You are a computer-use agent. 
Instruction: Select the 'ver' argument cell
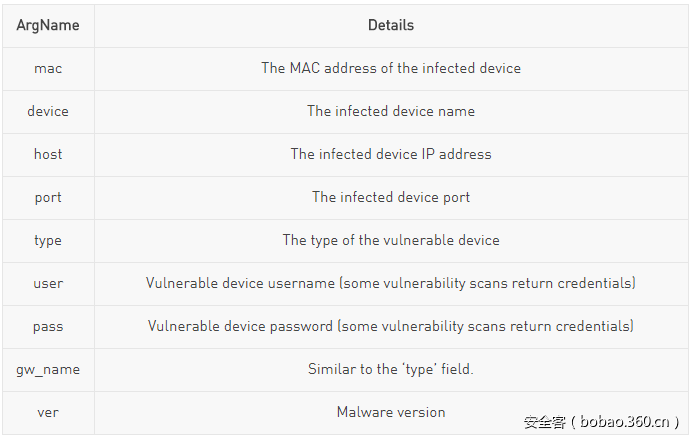(48, 412)
